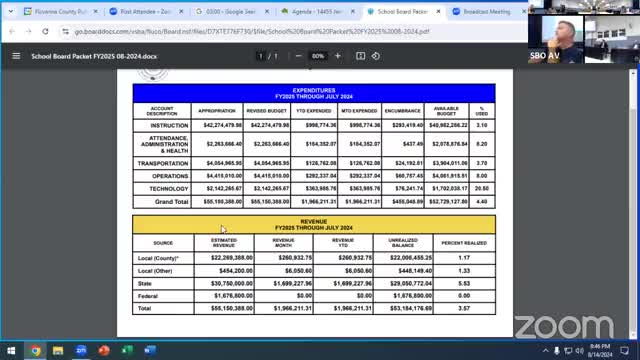Go back using the browser back arrow

click(x=12, y=31)
